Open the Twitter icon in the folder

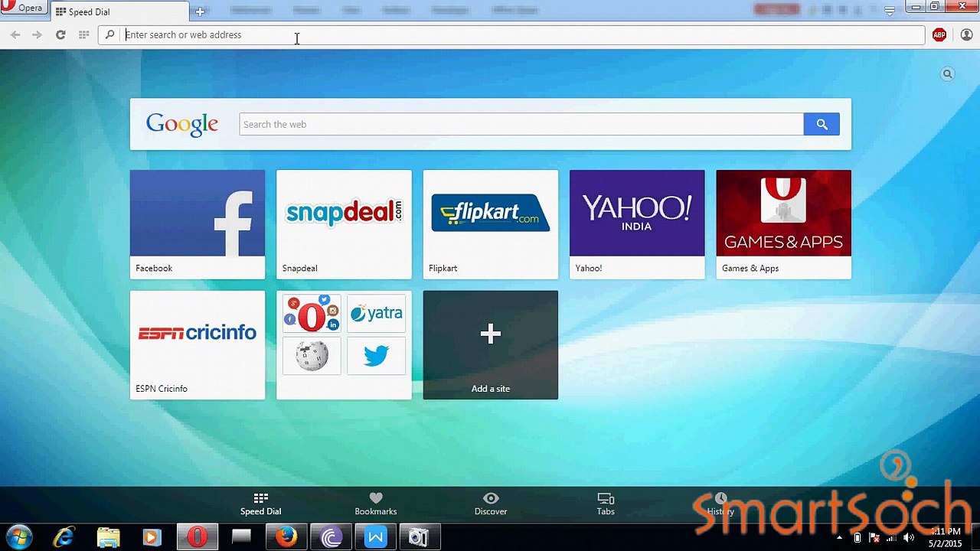point(376,356)
